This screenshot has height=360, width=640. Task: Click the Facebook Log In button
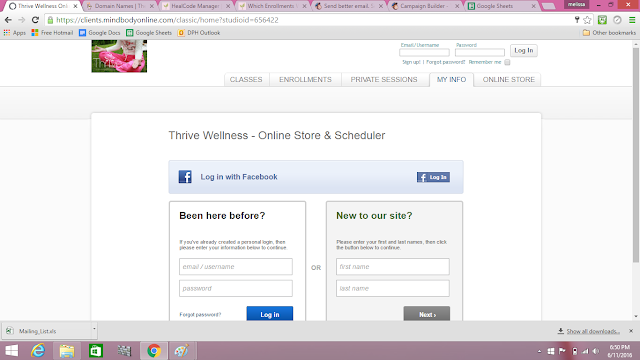coord(433,177)
